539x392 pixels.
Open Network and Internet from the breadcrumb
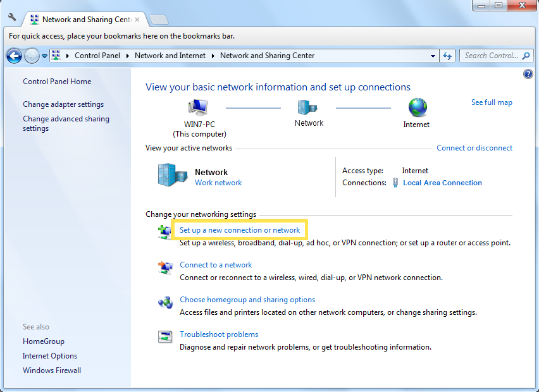click(170, 56)
